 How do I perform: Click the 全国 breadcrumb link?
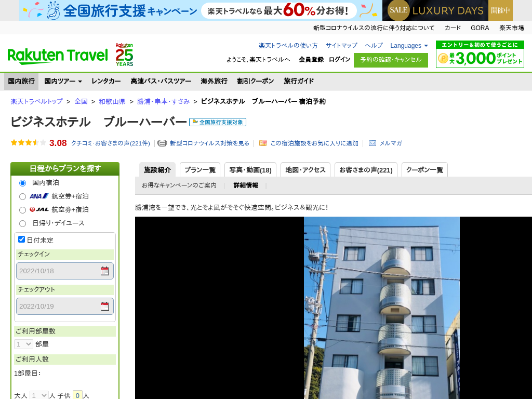pos(81,101)
